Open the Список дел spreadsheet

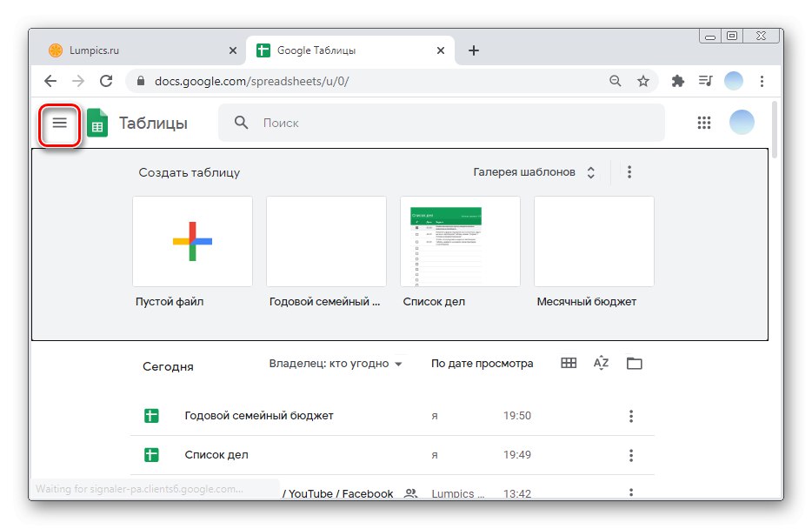click(x=216, y=455)
